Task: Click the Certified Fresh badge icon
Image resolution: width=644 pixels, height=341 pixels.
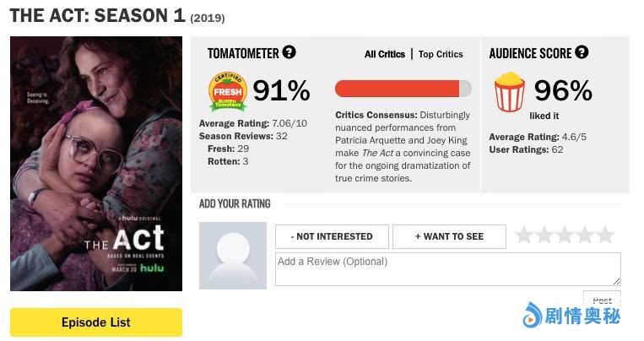Action: tap(227, 91)
